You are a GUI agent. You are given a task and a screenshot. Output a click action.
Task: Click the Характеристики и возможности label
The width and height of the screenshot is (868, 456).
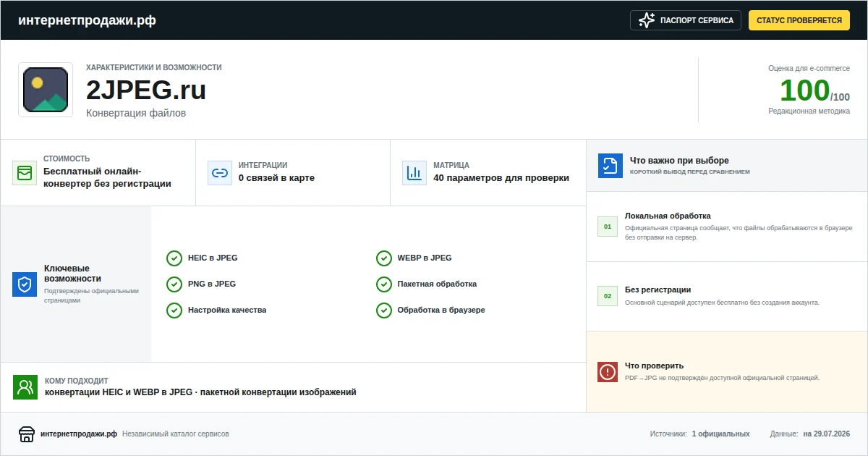coord(154,67)
